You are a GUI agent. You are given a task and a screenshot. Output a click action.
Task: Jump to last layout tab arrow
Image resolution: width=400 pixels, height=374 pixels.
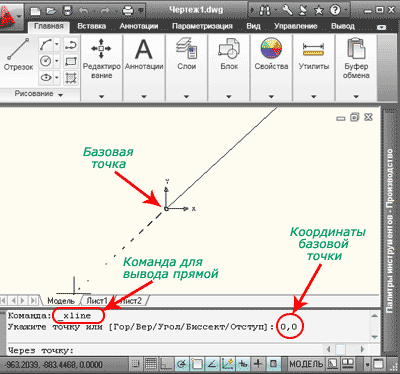point(34,301)
